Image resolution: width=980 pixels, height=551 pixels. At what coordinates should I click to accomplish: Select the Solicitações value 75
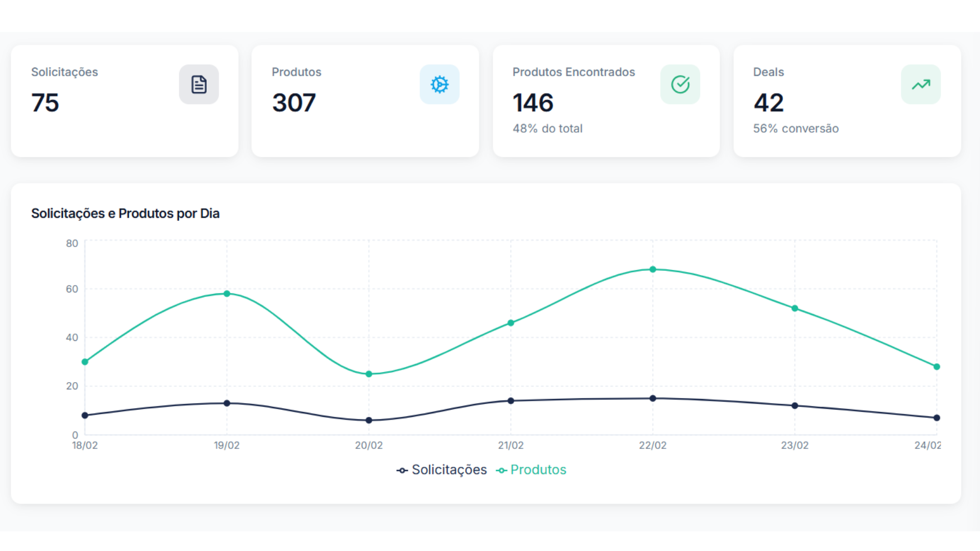click(45, 103)
